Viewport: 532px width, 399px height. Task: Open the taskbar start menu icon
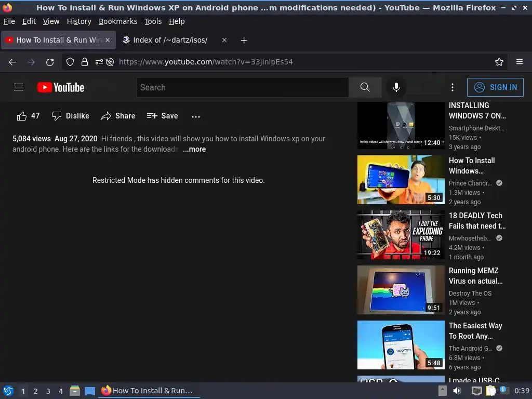click(x=8, y=391)
